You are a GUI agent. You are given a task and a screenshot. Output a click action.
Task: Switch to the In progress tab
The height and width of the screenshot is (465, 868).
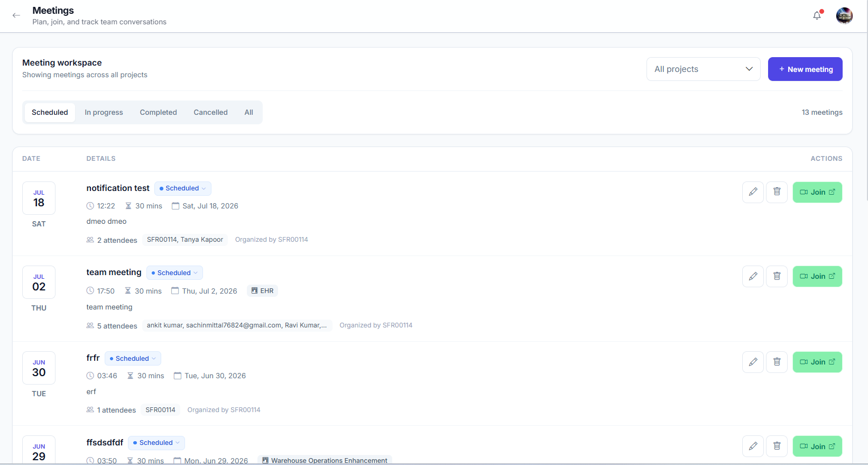[x=104, y=112]
